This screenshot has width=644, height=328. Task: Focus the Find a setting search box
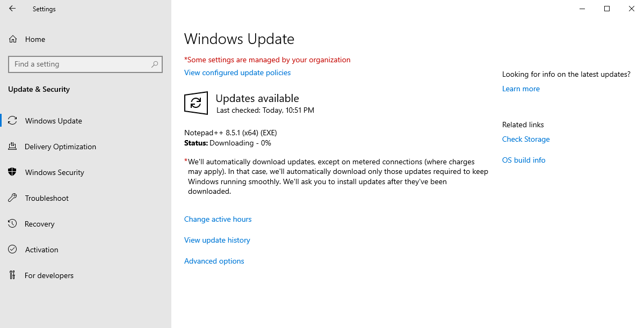click(81, 64)
